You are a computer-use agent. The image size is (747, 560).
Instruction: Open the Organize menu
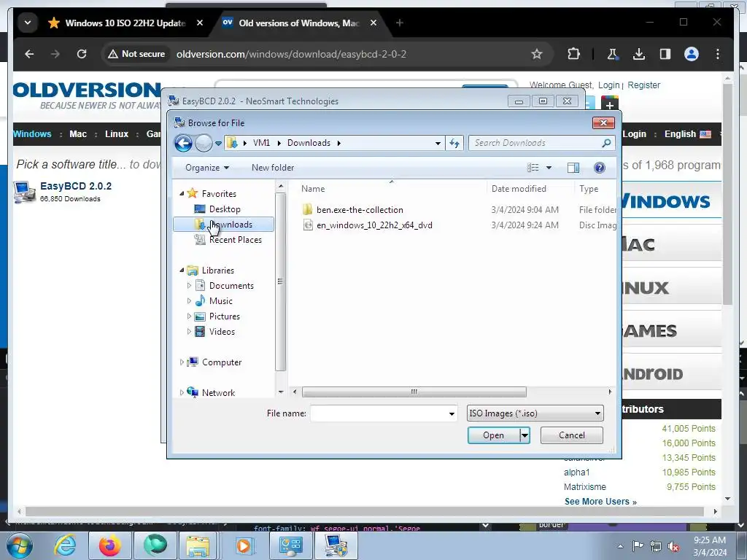(207, 168)
